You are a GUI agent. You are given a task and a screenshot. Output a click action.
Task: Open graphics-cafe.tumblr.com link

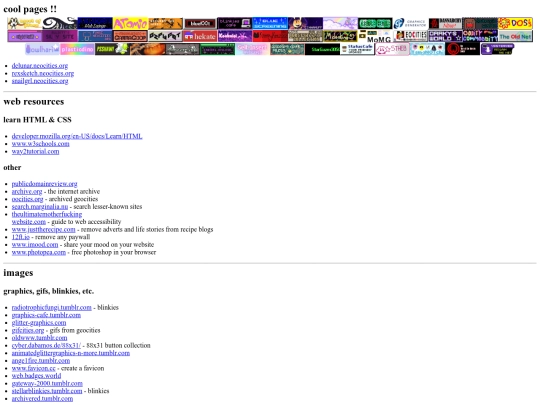tap(46, 315)
